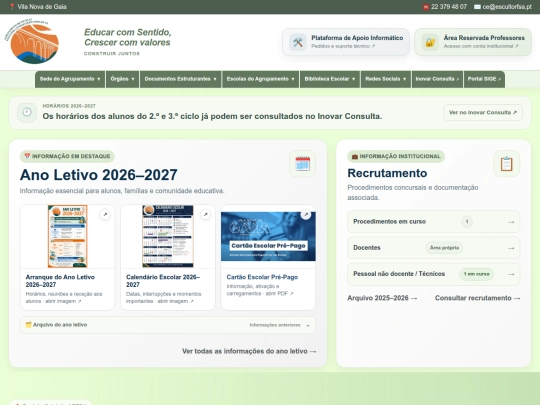The width and height of the screenshot is (540, 405).
Task: Click the arrow on the Docentes row
Action: click(x=511, y=248)
